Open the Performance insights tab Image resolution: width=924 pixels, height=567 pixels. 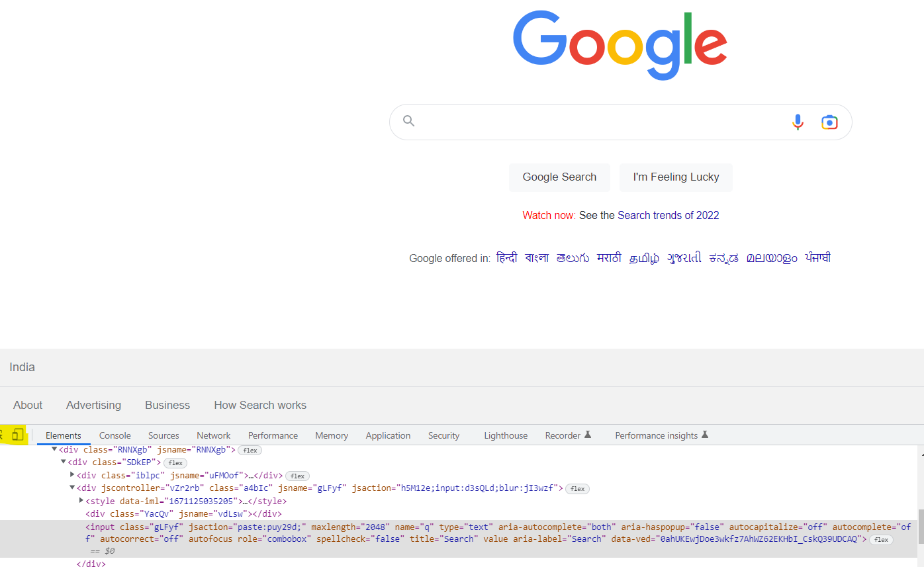point(662,435)
